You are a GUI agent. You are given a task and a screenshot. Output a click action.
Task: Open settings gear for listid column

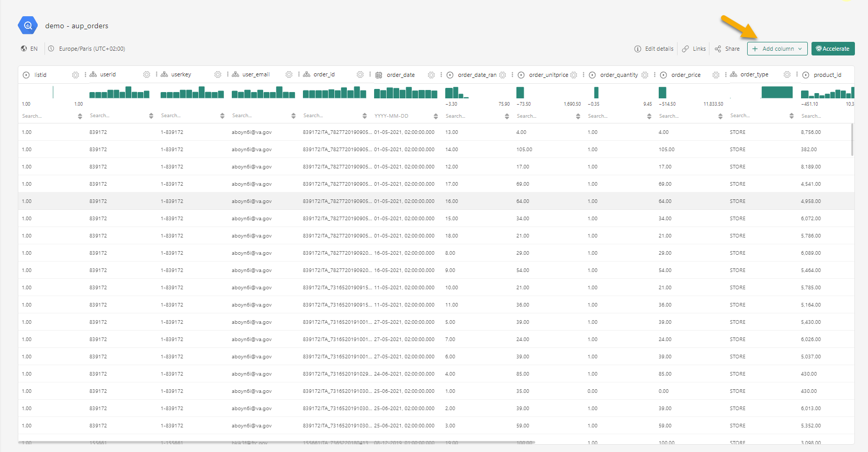click(75, 75)
